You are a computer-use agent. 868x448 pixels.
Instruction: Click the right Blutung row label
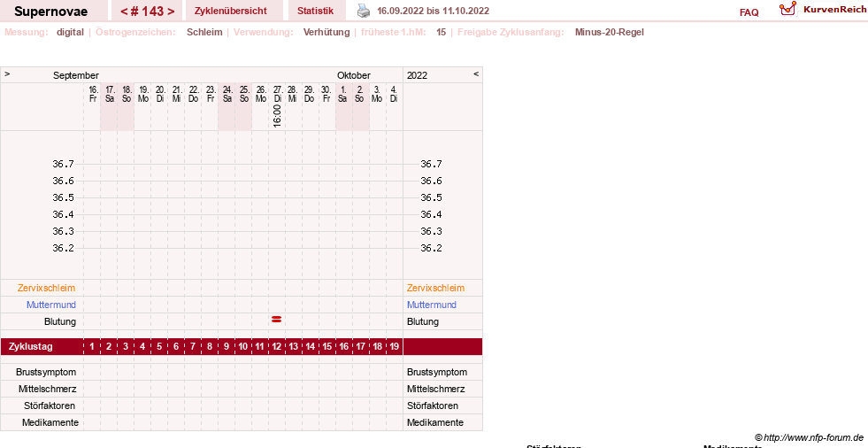pos(423,321)
